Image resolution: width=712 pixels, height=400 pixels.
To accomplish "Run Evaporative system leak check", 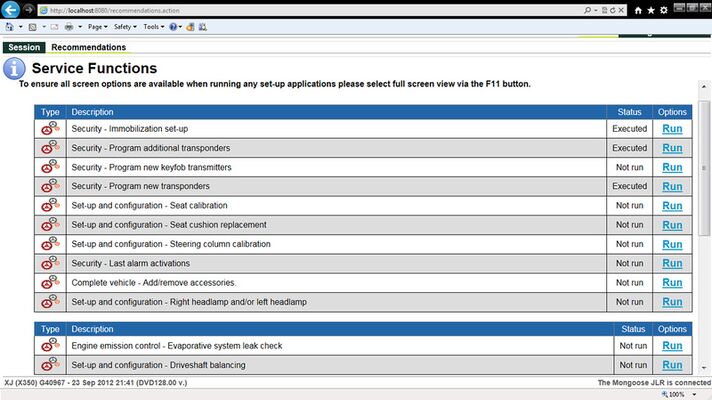I will pos(672,346).
